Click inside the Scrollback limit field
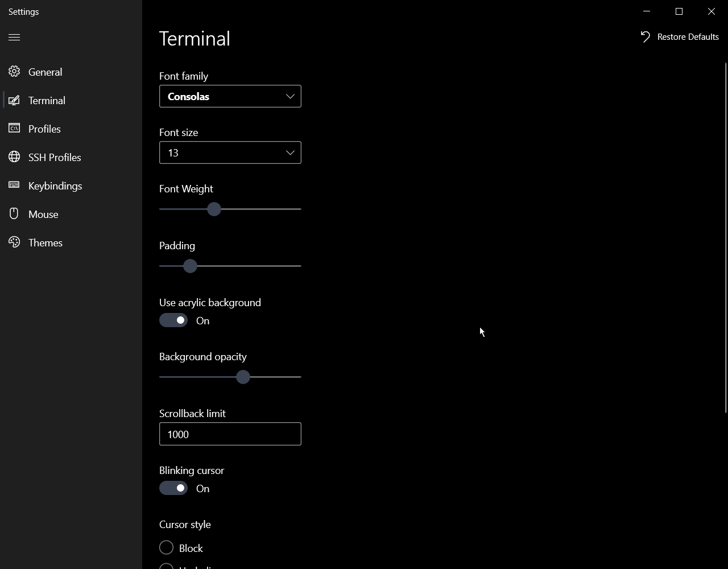Image resolution: width=728 pixels, height=569 pixels. tap(230, 434)
